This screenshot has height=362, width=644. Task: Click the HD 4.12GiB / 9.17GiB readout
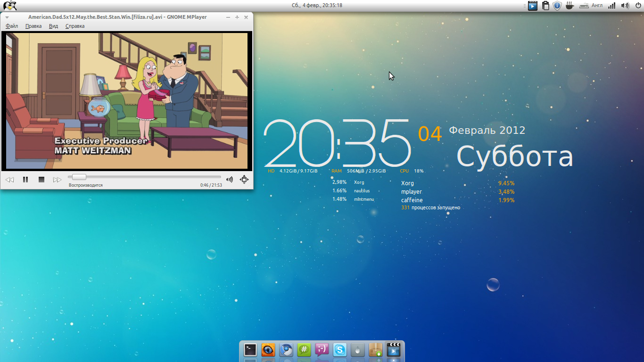(x=293, y=171)
